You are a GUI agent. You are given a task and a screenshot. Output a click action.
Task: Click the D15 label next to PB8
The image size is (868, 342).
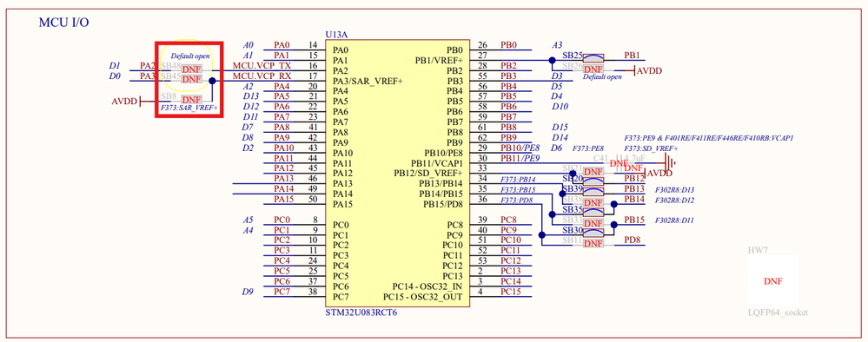(560, 128)
